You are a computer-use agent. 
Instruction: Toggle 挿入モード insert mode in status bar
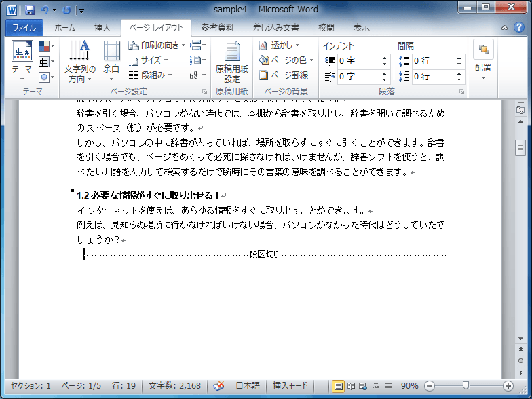[290, 386]
